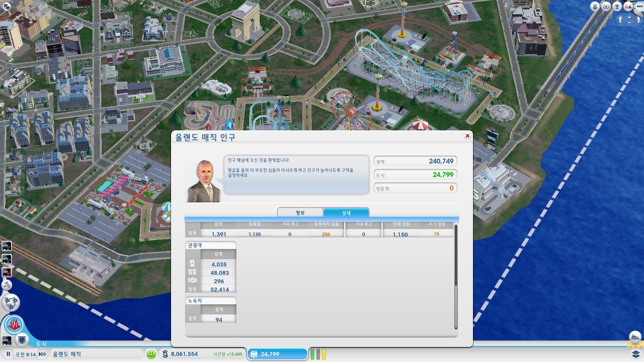
Task: Click the region view network icon
Action: [x=11, y=304]
